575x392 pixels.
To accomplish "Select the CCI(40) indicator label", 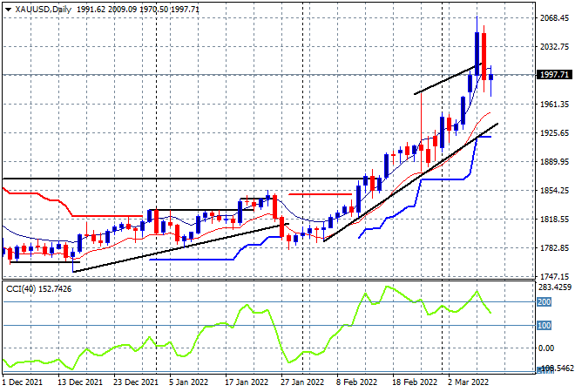I will pyautogui.click(x=21, y=289).
